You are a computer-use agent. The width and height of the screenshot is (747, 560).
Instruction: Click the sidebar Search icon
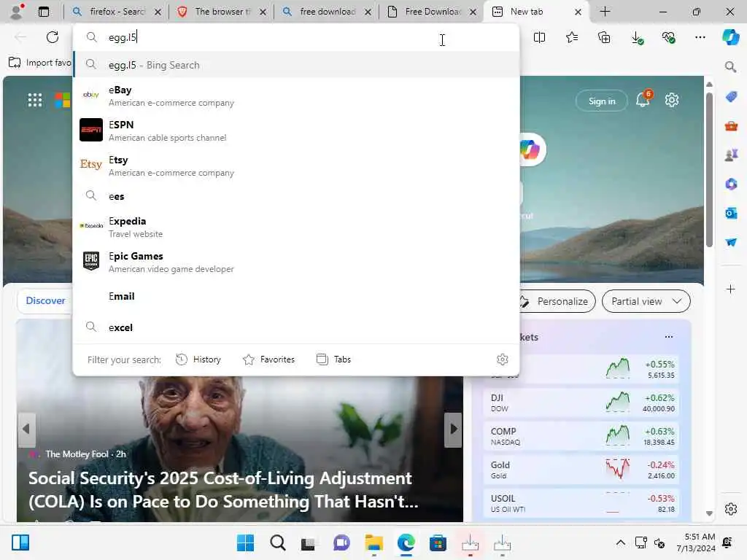coord(731,67)
